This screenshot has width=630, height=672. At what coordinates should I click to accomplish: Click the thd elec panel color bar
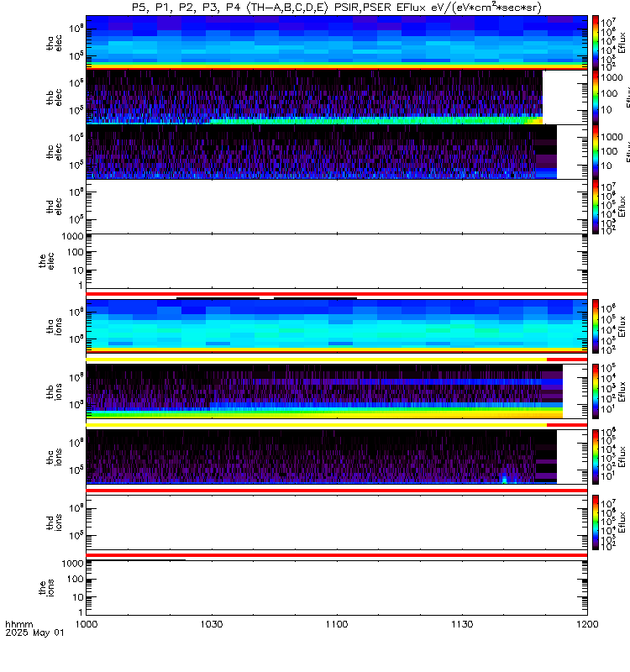point(596,206)
